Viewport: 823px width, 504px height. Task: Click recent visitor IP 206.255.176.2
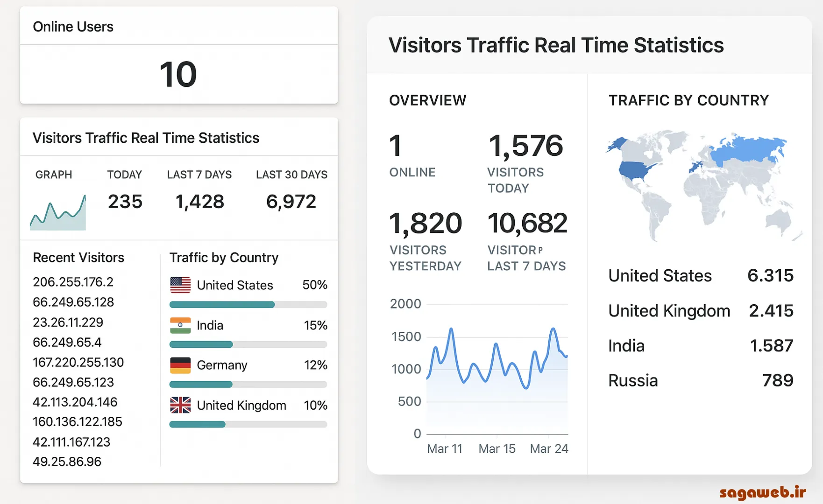pyautogui.click(x=73, y=282)
